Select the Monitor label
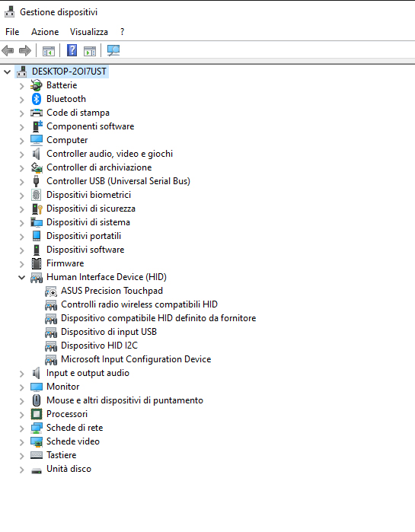Viewport: 415px width, 532px height. pyautogui.click(x=62, y=387)
